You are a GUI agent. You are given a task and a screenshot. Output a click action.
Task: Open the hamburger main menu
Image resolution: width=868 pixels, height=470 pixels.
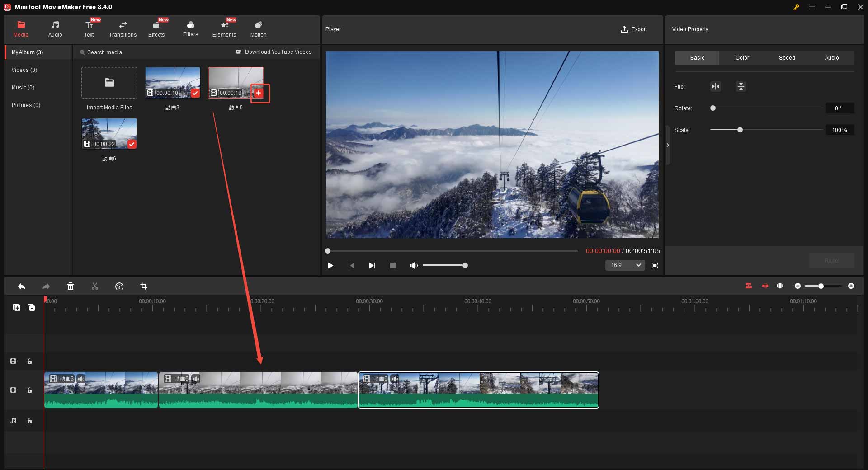[812, 7]
